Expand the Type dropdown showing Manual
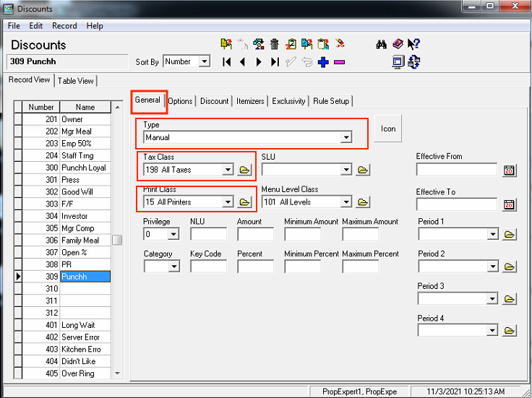Image resolution: width=532 pixels, height=398 pixels. click(x=346, y=137)
